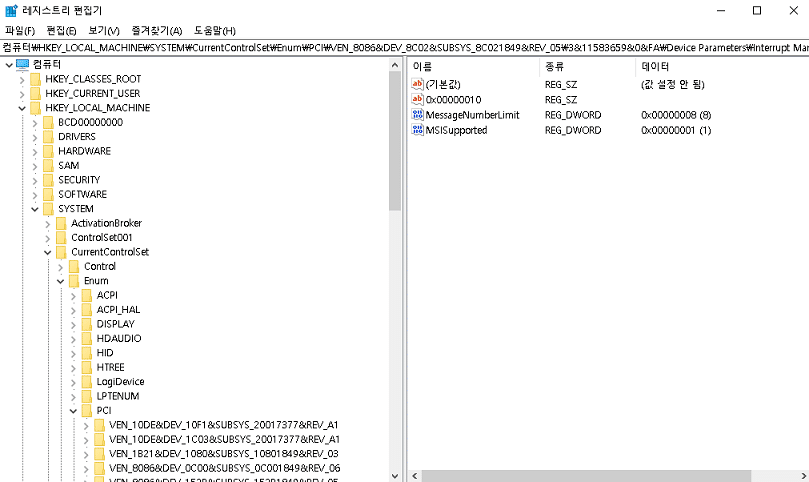
Task: Open the 도움말(H) menu
Action: click(x=214, y=30)
